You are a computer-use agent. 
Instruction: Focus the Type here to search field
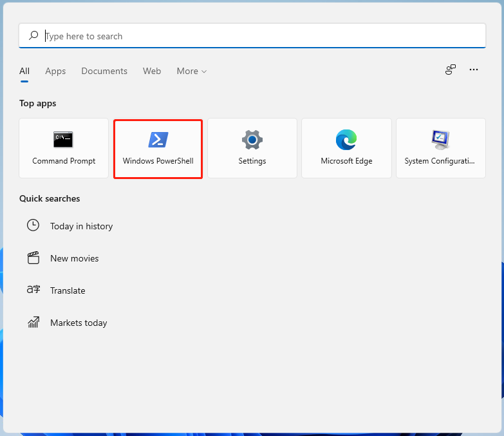(x=252, y=35)
